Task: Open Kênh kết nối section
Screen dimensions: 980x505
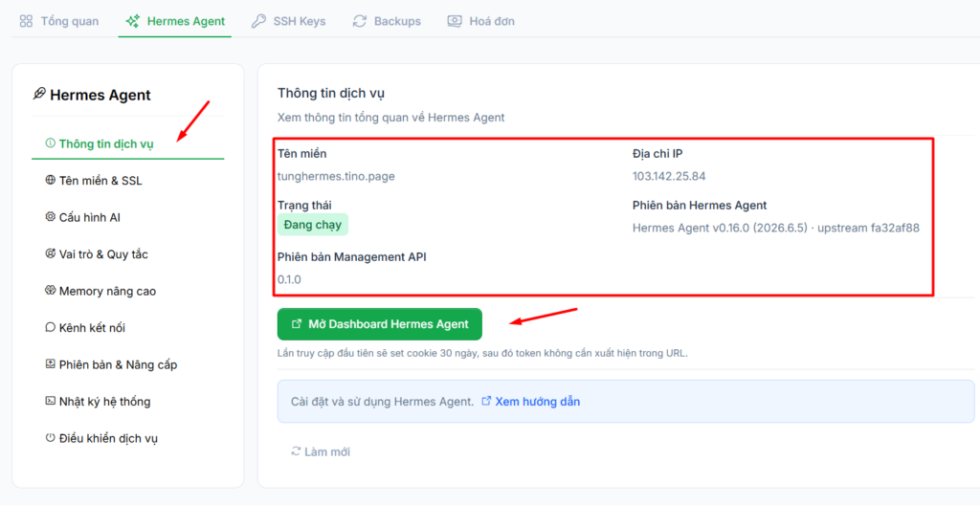Action: (127, 327)
